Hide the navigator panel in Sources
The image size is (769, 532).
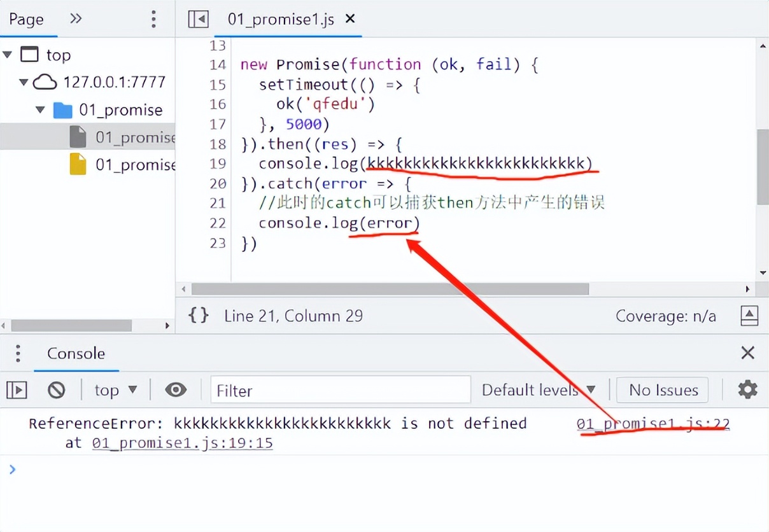[198, 19]
